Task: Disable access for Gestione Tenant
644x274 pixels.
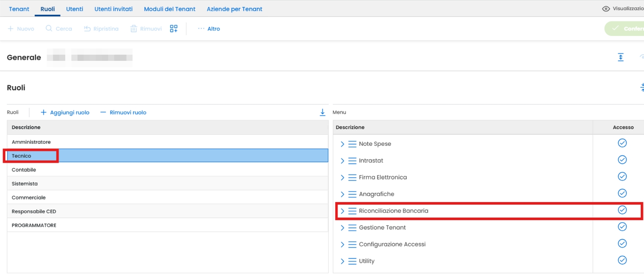Action: pyautogui.click(x=622, y=227)
